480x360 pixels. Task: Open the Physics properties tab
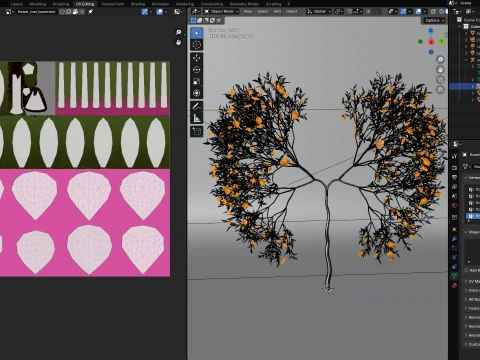click(454, 257)
